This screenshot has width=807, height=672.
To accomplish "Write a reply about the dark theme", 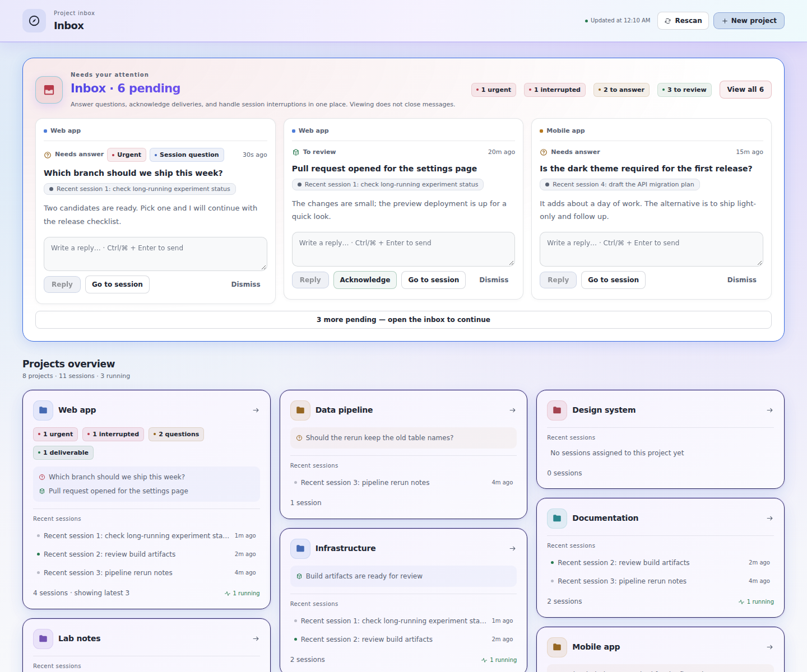I will click(651, 249).
